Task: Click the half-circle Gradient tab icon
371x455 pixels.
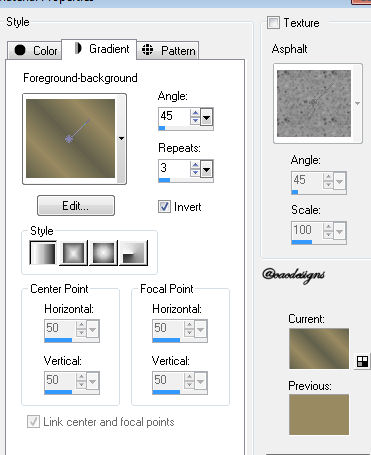Action: (x=78, y=49)
